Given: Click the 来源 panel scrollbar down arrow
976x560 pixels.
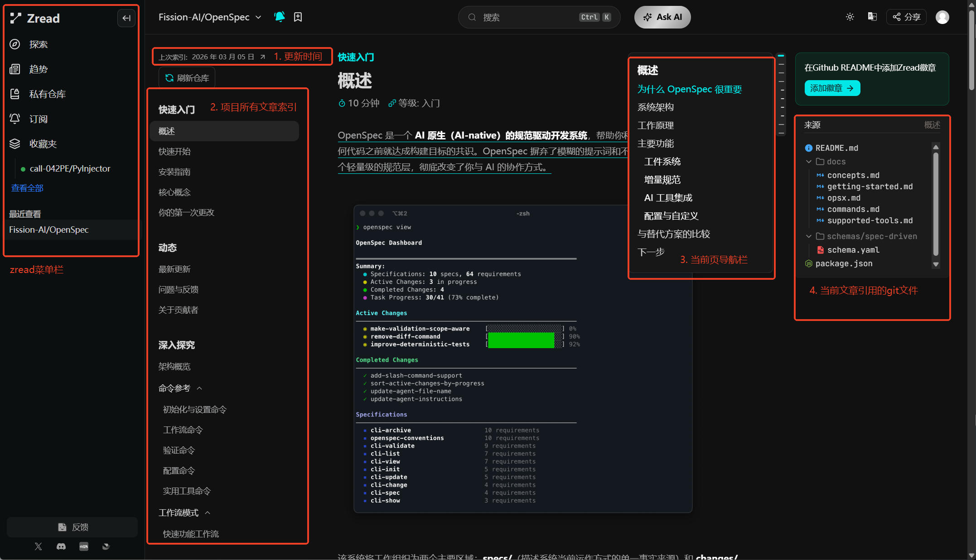Looking at the screenshot, I should tap(936, 264).
